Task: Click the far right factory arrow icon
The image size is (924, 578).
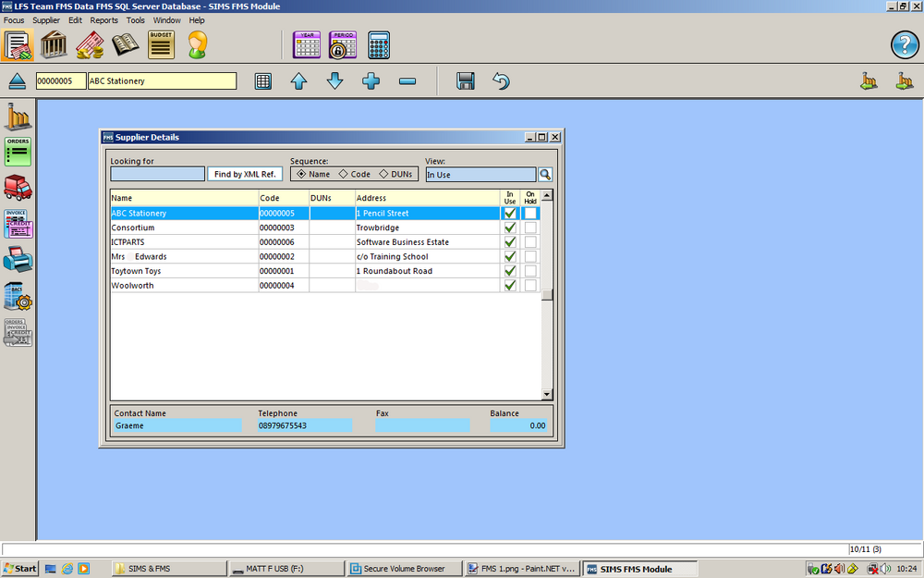Action: tap(905, 80)
